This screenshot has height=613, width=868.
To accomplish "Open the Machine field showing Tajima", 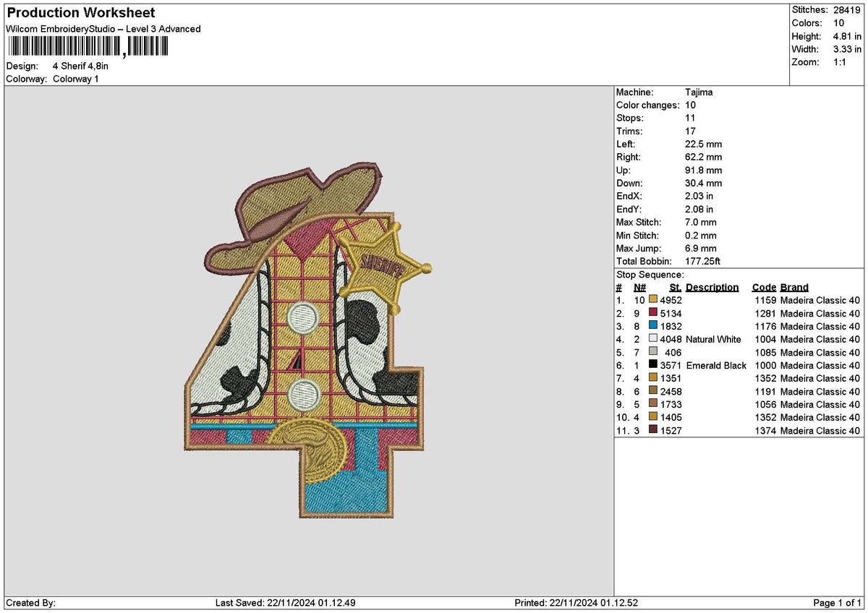I will tap(698, 92).
